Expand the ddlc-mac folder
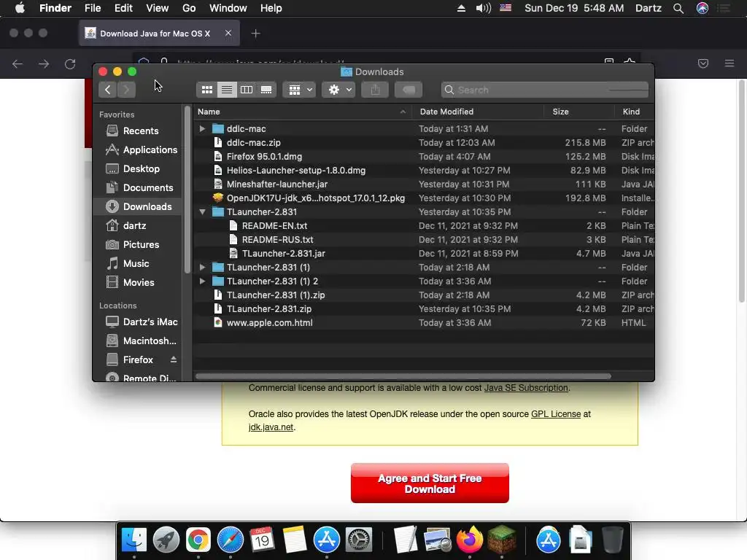The image size is (747, 560). point(202,128)
